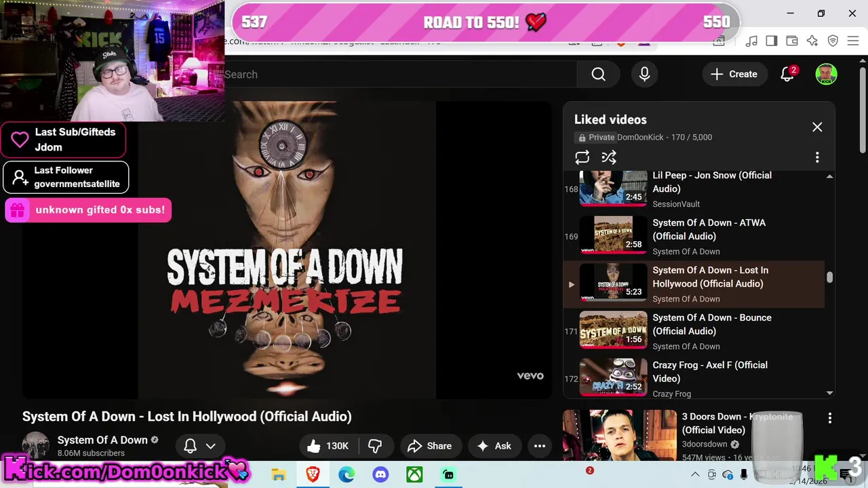Activate voice search microphone button

645,75
